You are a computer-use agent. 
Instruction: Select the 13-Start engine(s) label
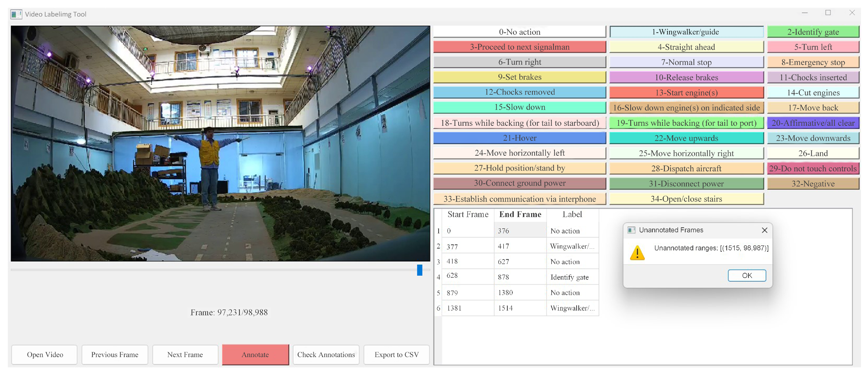(686, 92)
